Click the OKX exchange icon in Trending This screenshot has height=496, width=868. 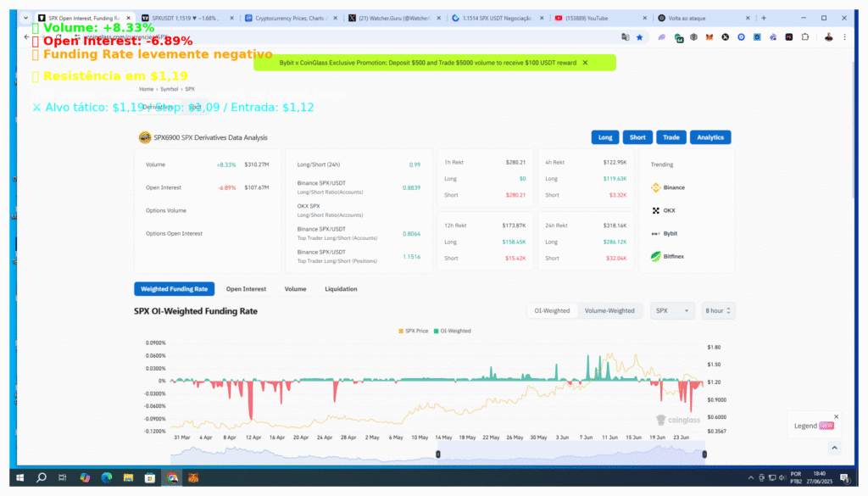[x=655, y=210]
